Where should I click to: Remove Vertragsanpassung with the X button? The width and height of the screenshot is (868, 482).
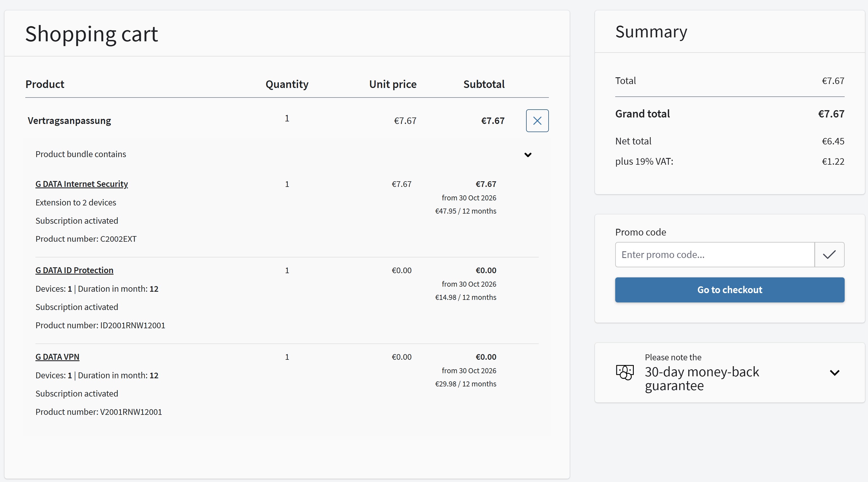click(x=537, y=121)
